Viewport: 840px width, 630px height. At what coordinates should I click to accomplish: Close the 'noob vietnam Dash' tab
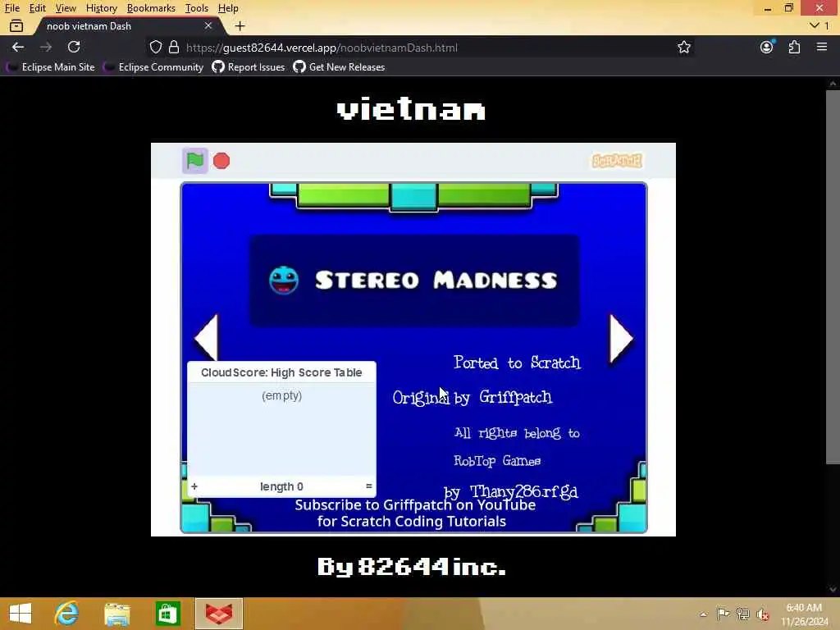tap(208, 25)
